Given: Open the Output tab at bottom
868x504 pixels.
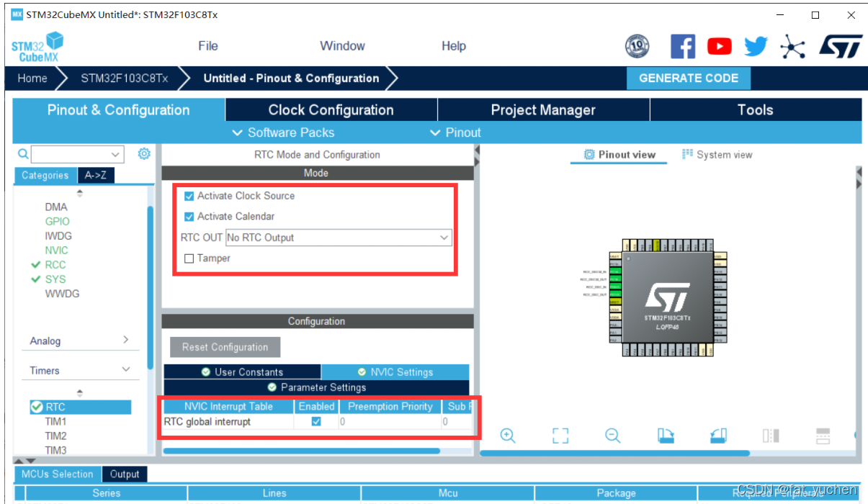Looking at the screenshot, I should (125, 474).
